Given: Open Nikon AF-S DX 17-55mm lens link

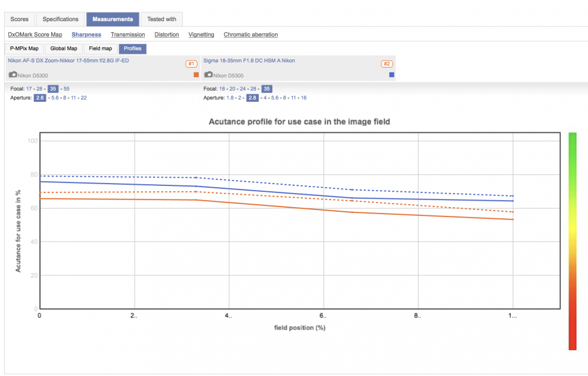Looking at the screenshot, I should pos(68,61).
